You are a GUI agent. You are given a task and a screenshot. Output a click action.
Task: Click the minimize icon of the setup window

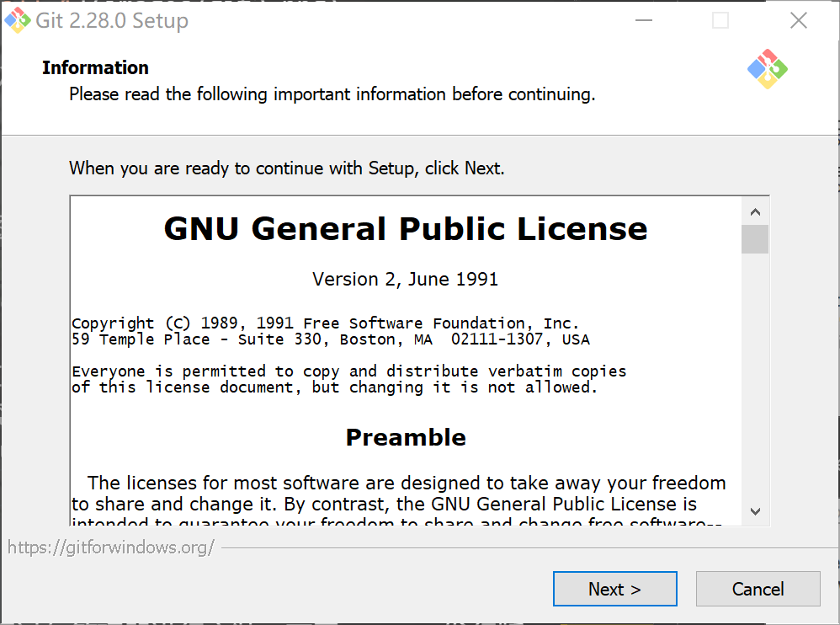(643, 19)
